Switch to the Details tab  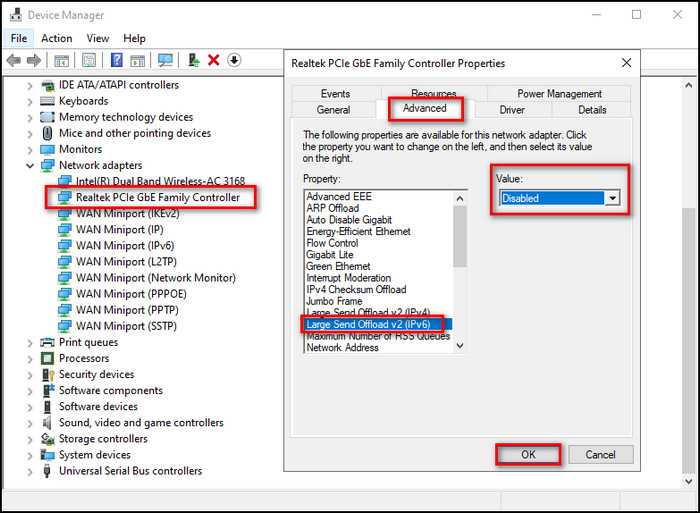(592, 110)
